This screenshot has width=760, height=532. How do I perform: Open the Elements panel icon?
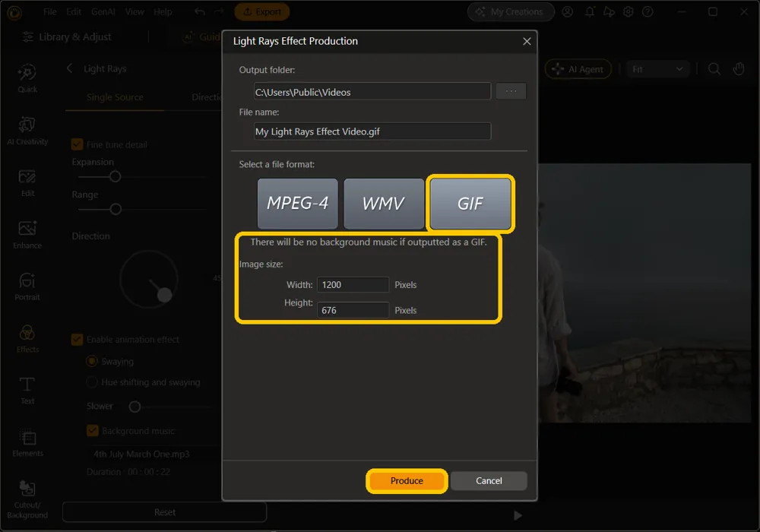click(27, 443)
